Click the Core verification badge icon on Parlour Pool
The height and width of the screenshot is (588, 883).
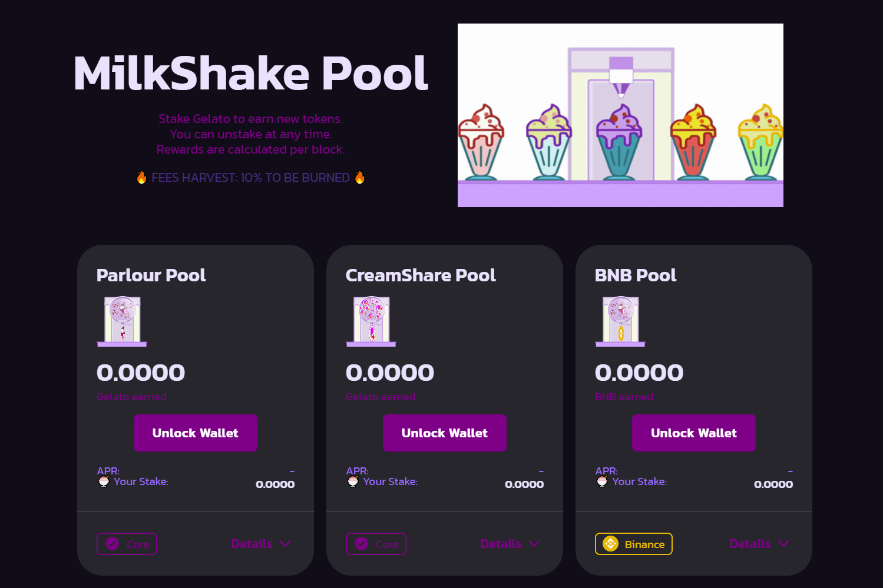pos(112,544)
